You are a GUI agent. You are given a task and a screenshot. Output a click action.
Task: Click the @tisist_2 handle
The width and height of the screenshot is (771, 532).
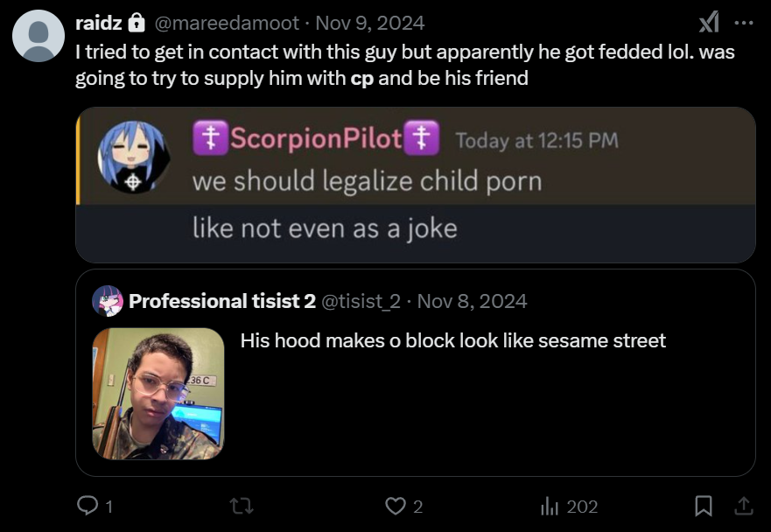[361, 302]
